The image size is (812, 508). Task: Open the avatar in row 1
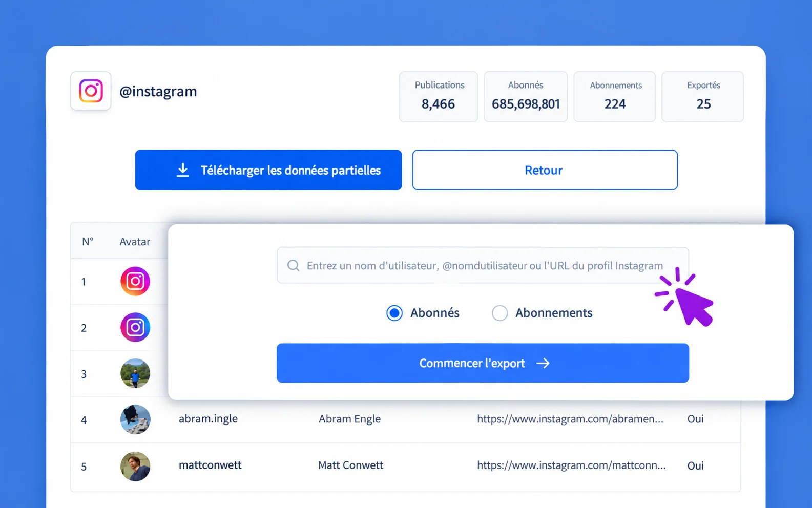[135, 281]
